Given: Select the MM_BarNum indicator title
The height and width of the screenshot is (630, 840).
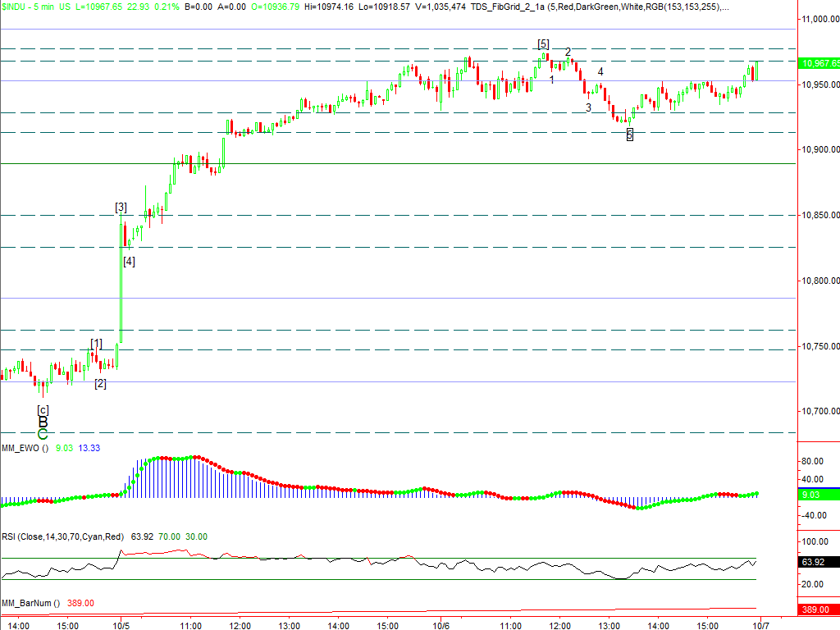Looking at the screenshot, I should [29, 603].
